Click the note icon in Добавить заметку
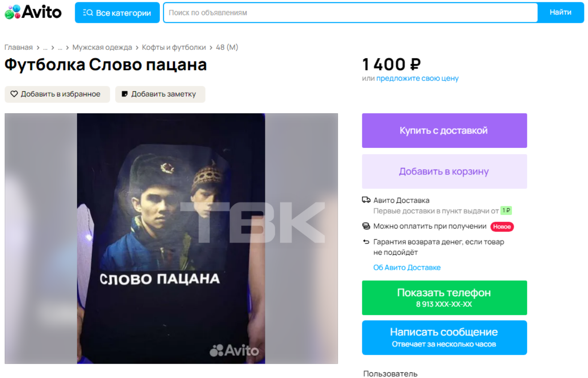The height and width of the screenshot is (378, 588). tap(125, 94)
